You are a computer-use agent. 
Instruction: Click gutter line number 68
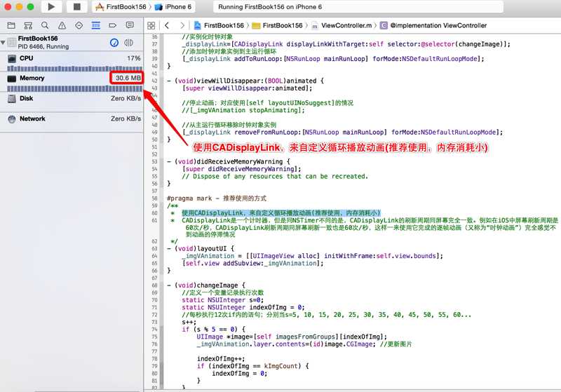click(154, 285)
